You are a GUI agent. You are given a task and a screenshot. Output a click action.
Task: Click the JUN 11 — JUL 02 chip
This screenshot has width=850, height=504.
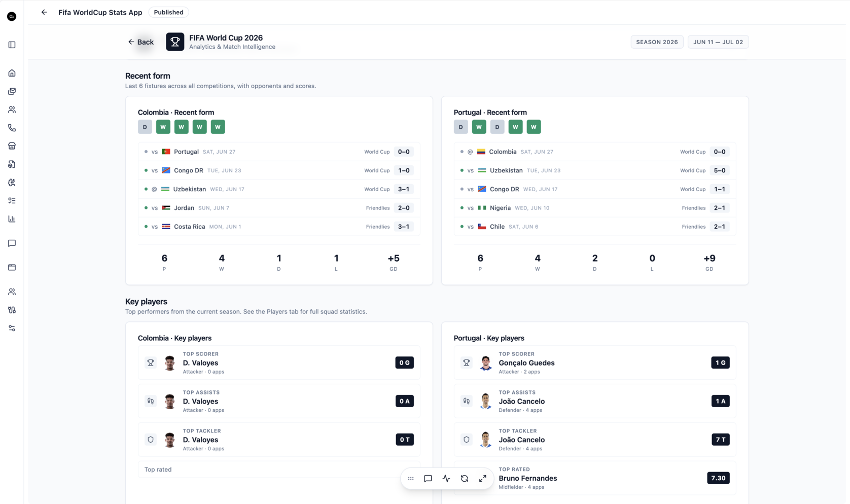click(x=718, y=42)
